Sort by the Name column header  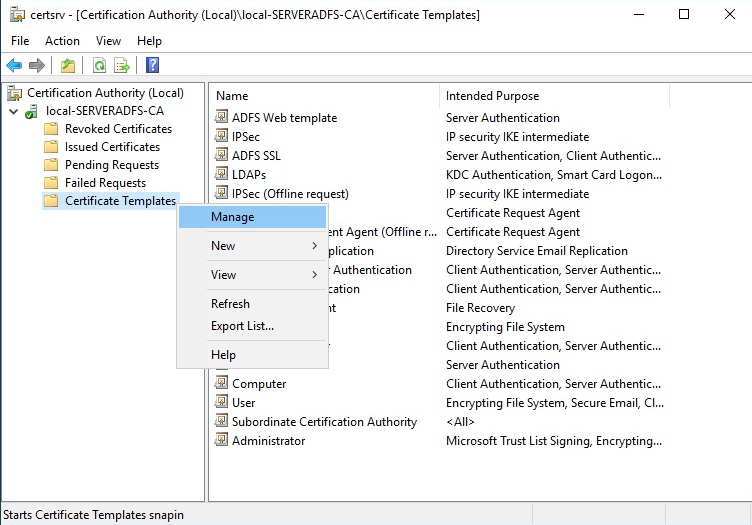pyautogui.click(x=232, y=96)
